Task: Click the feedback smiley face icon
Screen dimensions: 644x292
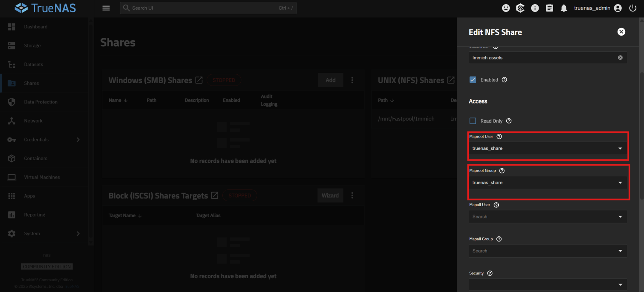Action: coord(506,8)
